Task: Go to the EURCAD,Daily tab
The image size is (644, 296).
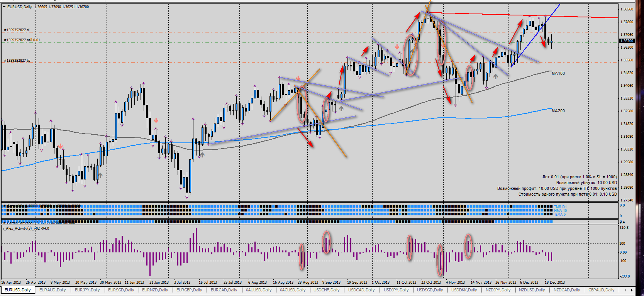Action: (x=224, y=290)
